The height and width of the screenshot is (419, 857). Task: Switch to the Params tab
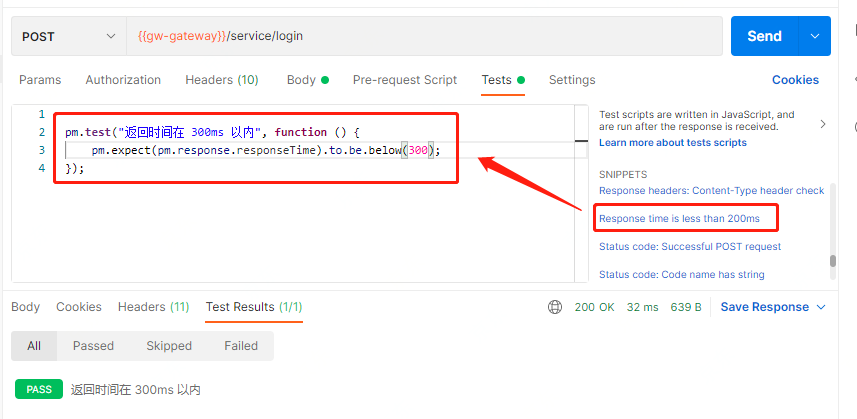tap(40, 80)
